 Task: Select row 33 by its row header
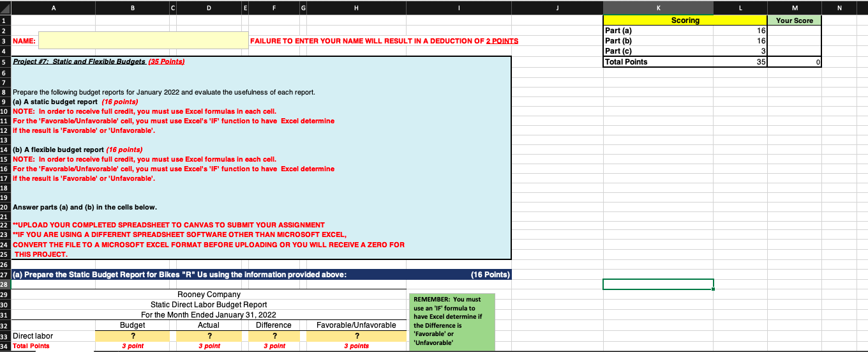5,336
